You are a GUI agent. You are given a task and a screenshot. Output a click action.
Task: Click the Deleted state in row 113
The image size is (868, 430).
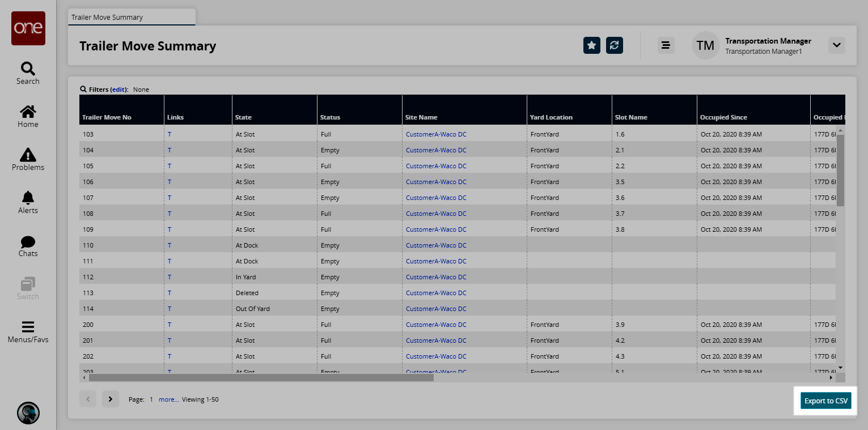(x=247, y=293)
